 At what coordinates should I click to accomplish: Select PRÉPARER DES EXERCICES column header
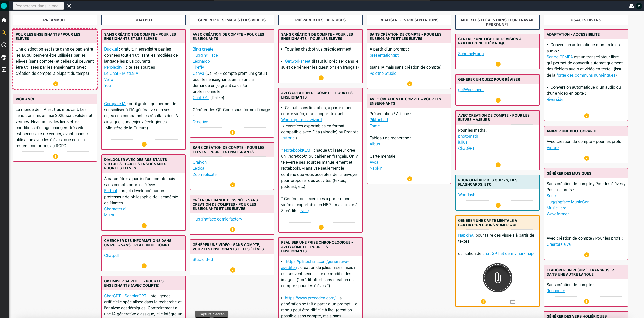click(320, 20)
